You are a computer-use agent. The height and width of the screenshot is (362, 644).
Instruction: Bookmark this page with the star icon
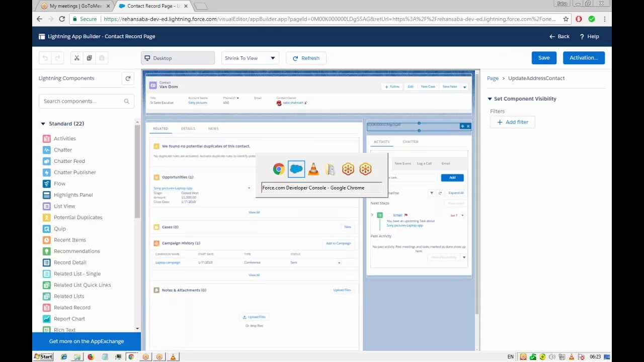(566, 19)
